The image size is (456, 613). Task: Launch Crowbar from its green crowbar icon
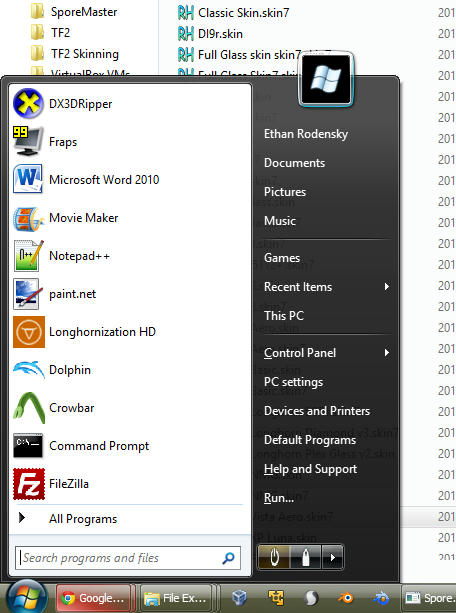29,408
